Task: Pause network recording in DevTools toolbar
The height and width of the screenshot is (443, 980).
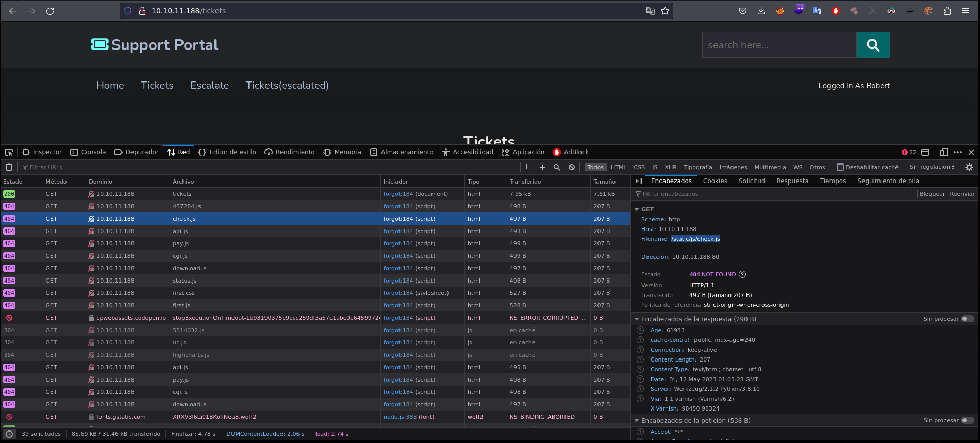Action: [528, 167]
